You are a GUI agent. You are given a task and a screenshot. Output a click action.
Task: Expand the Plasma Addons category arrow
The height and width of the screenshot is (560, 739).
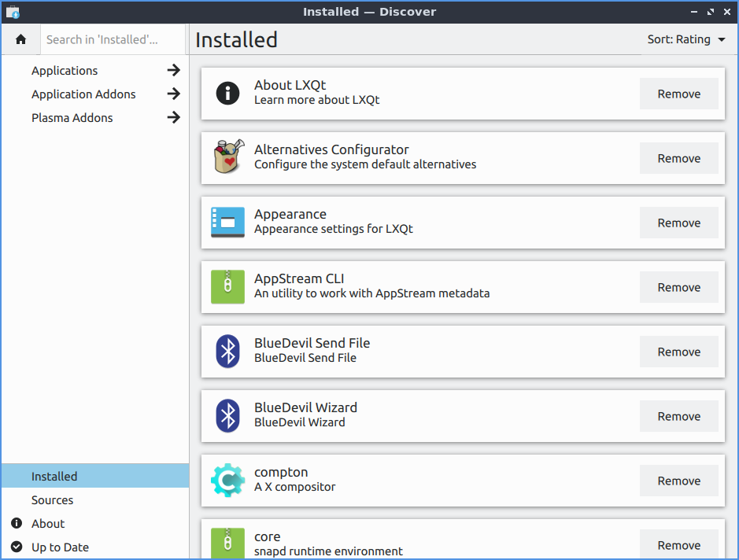(173, 118)
